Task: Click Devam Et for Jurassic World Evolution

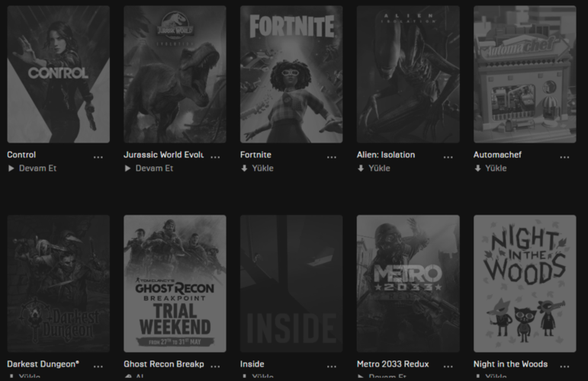Action: [154, 168]
